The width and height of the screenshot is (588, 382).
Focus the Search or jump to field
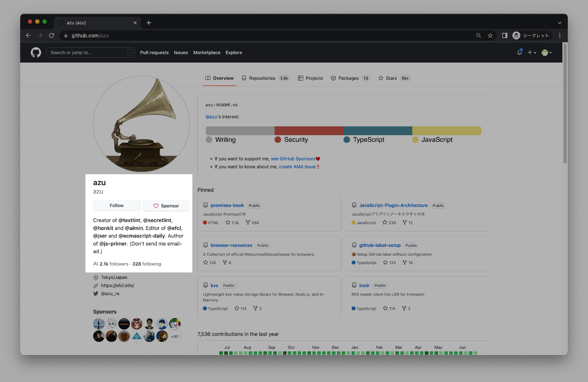pyautogui.click(x=90, y=52)
